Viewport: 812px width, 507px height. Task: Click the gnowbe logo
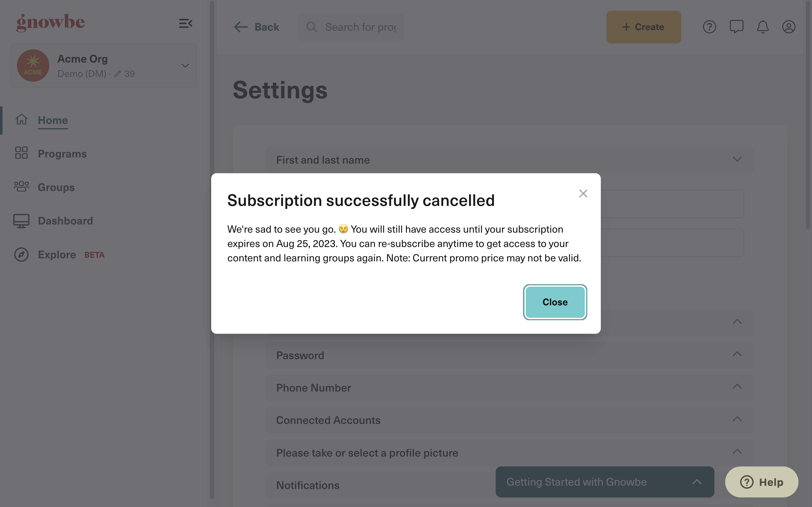51,23
